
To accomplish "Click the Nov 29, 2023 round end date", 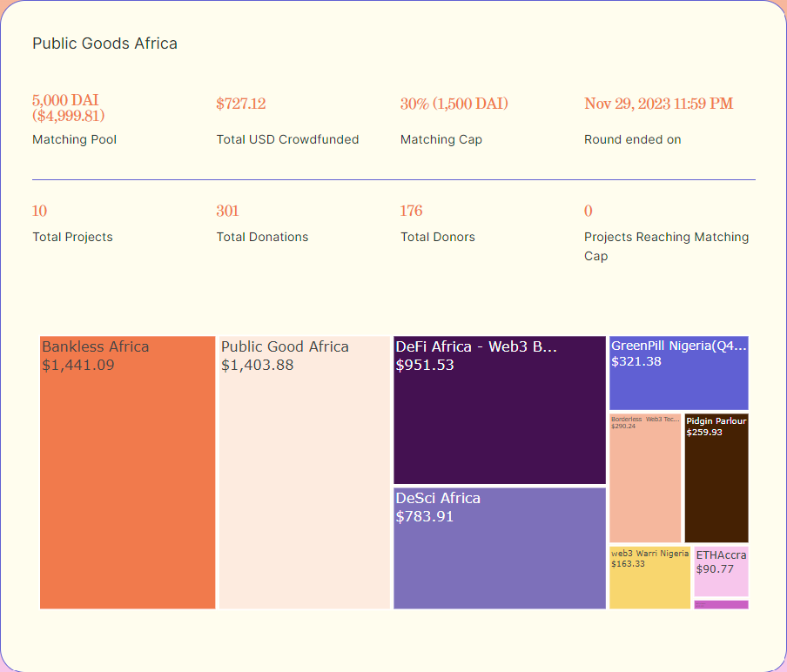I will (x=658, y=104).
